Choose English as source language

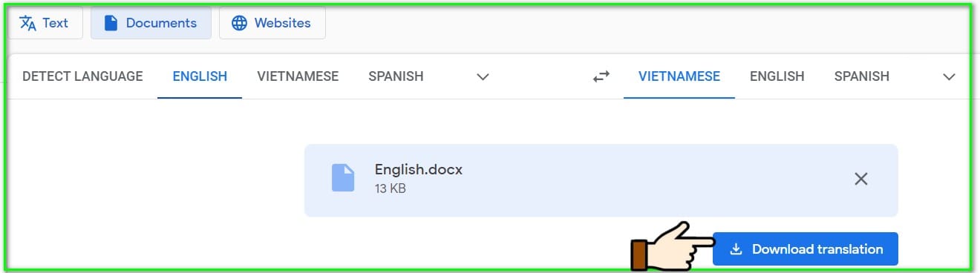pyautogui.click(x=200, y=76)
